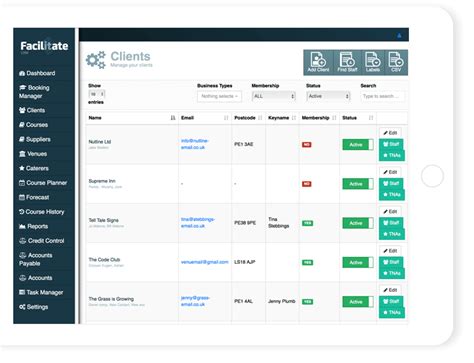Click the Add Client icon

[x=318, y=62]
